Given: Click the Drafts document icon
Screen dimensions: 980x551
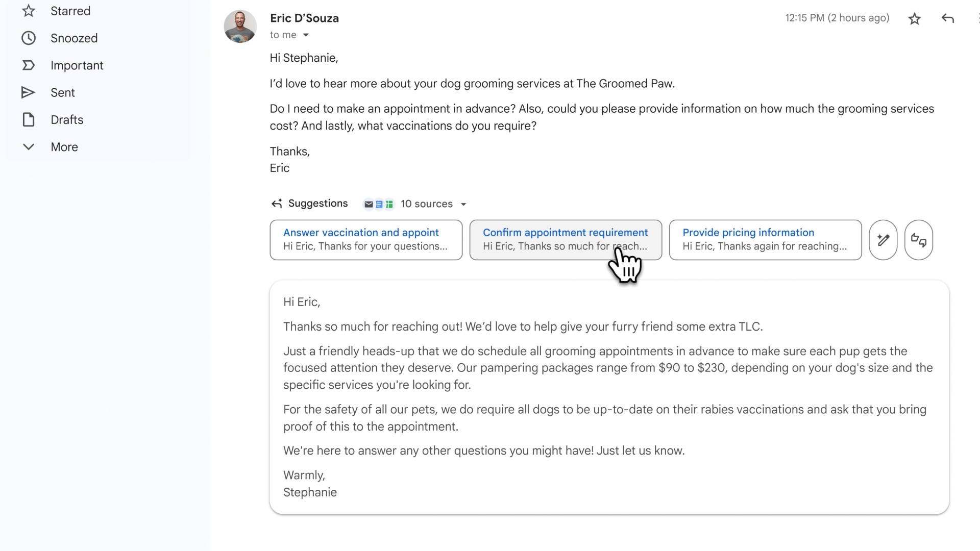Looking at the screenshot, I should pos(29,120).
